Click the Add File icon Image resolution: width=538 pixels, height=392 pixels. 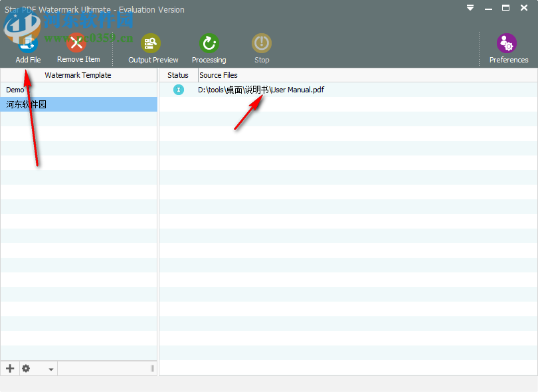click(28, 44)
